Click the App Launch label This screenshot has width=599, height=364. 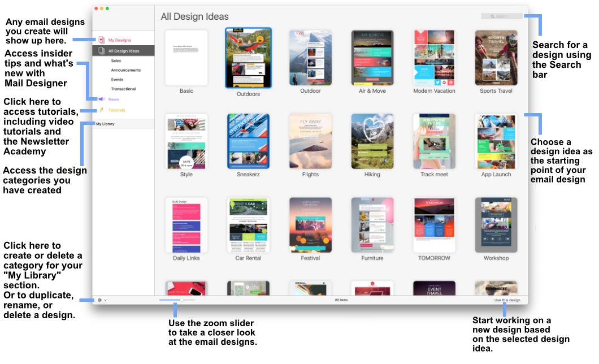coord(496,175)
